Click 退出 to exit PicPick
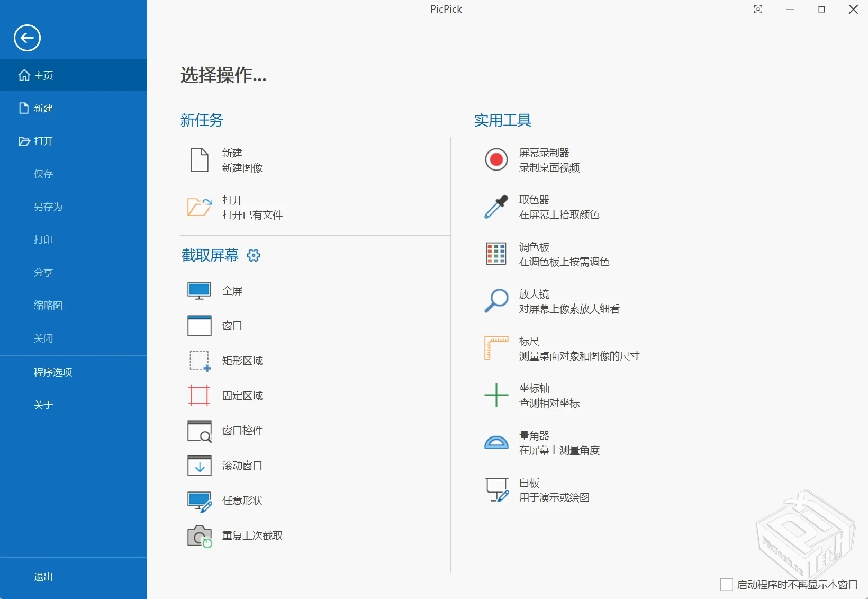Screen dimensions: 868x599 pyautogui.click(x=43, y=577)
